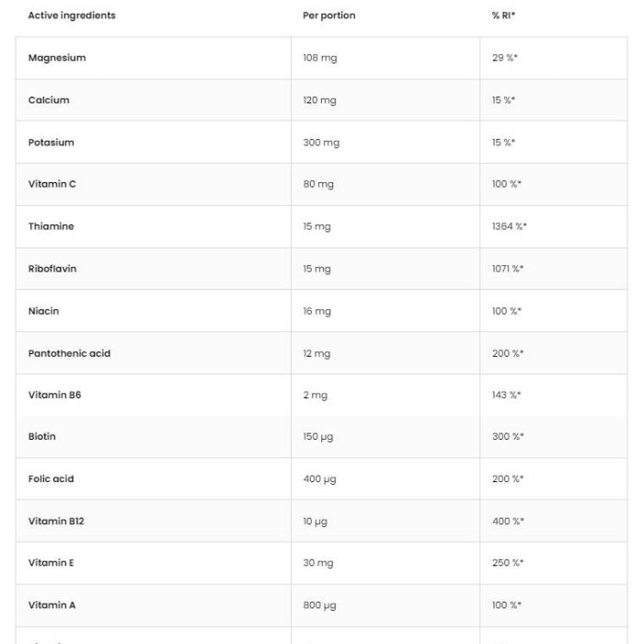Select the Per portion column header
Viewport: 644px width, 644px height.
[329, 16]
